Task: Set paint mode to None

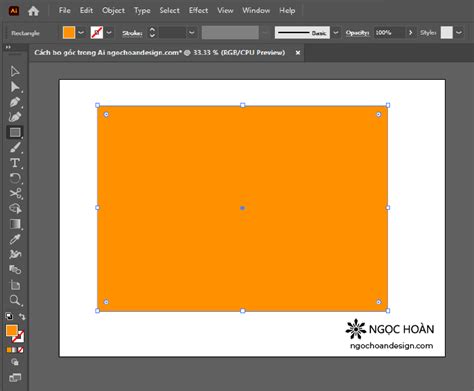Action: (x=21, y=350)
